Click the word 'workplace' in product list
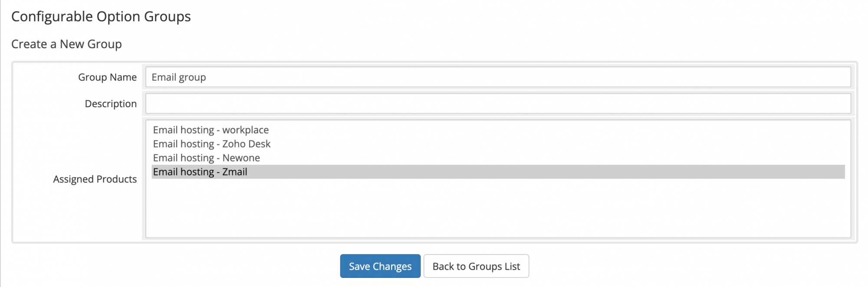Screen dimensions: 868x287 246,130
